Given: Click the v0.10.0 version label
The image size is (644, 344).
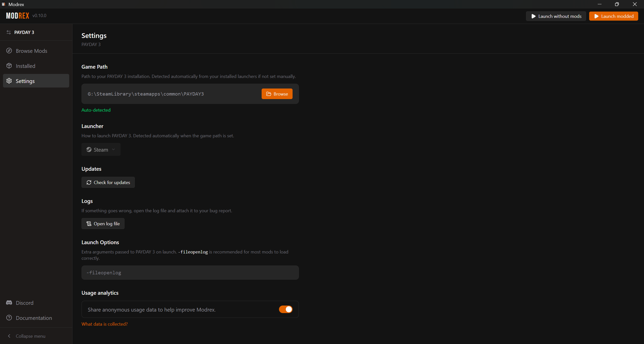Looking at the screenshot, I should tap(39, 16).
